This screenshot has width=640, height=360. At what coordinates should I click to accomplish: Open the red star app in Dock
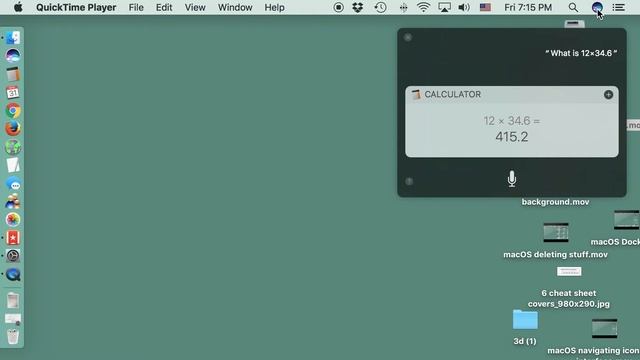pyautogui.click(x=13, y=238)
